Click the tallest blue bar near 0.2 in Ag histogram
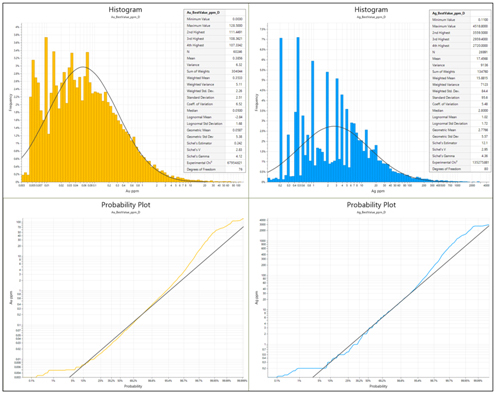Image resolution: width=496 pixels, height=394 pixels. (281, 110)
